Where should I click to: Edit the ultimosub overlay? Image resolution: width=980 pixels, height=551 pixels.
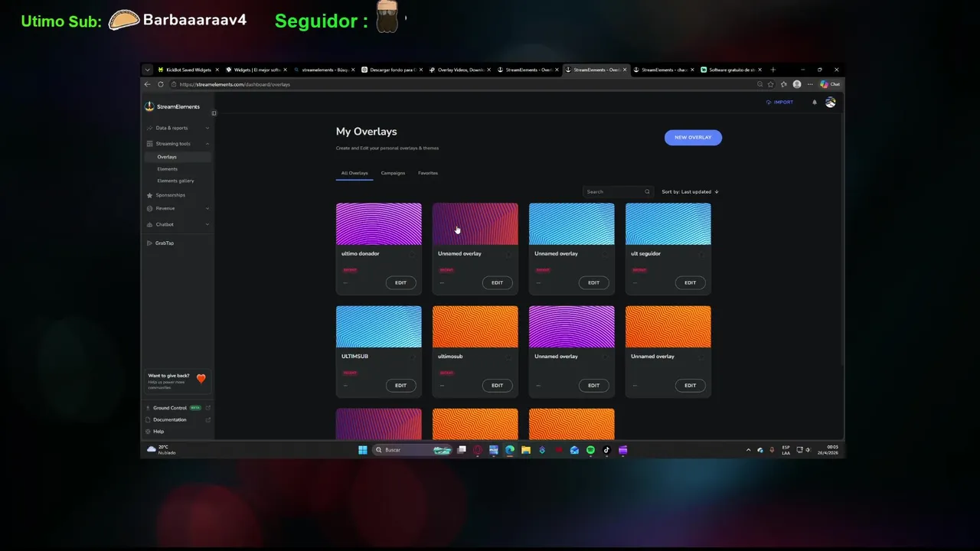[x=497, y=385]
